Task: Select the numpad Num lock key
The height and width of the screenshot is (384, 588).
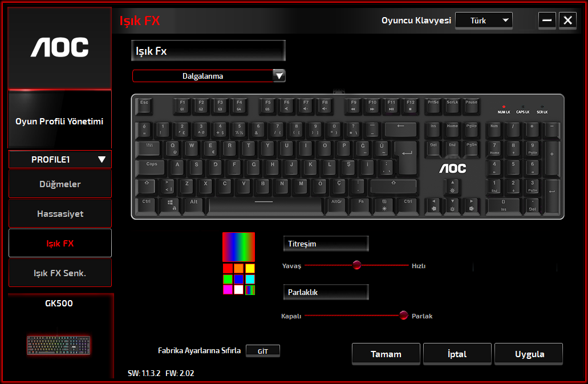Action: 494,130
